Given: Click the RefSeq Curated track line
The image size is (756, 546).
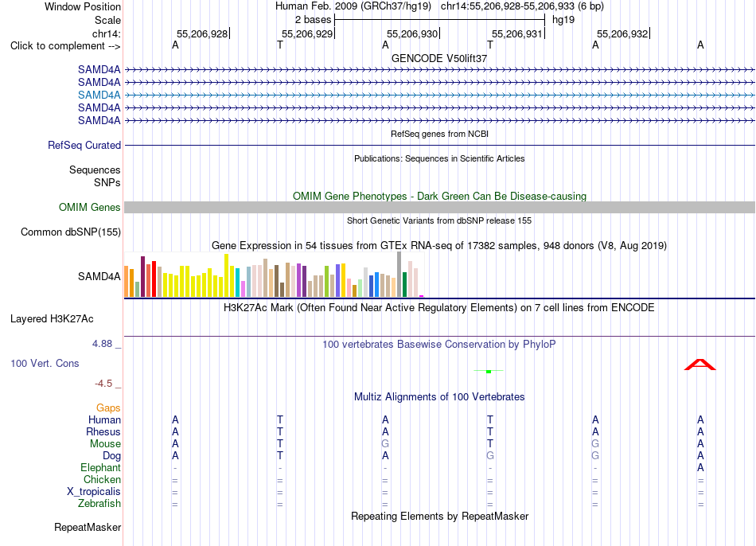Looking at the screenshot, I should point(439,145).
